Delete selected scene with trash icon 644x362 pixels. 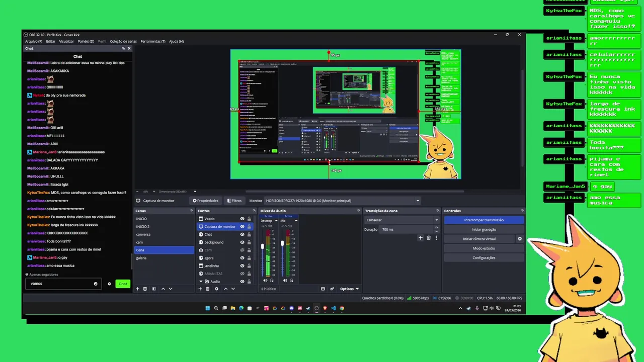point(145,289)
